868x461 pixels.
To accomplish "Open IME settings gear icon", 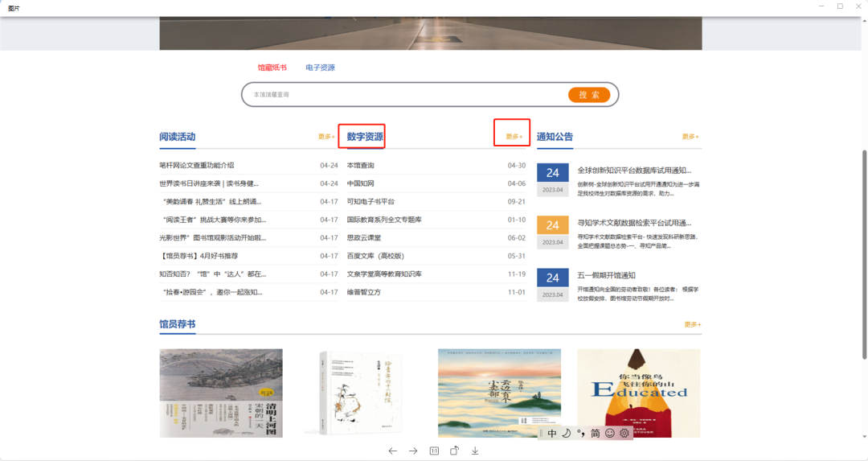I will point(624,434).
